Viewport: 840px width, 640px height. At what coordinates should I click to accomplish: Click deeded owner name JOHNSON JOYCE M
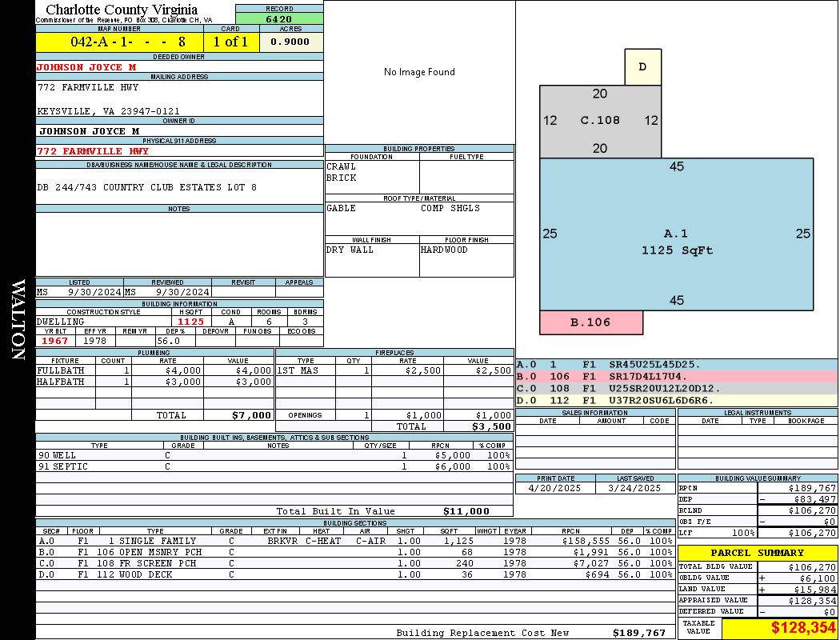click(x=86, y=67)
